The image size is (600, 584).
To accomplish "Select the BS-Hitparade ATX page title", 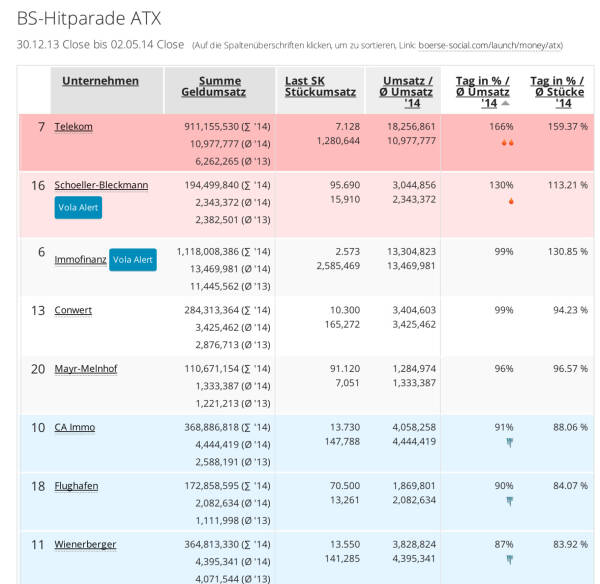I will pos(89,18).
